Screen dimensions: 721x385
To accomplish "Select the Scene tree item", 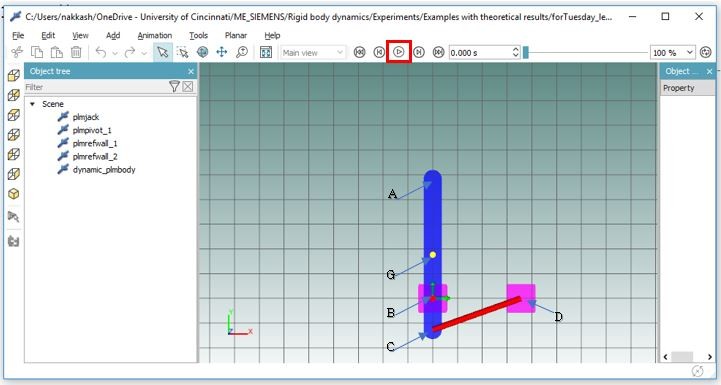I will click(x=53, y=104).
